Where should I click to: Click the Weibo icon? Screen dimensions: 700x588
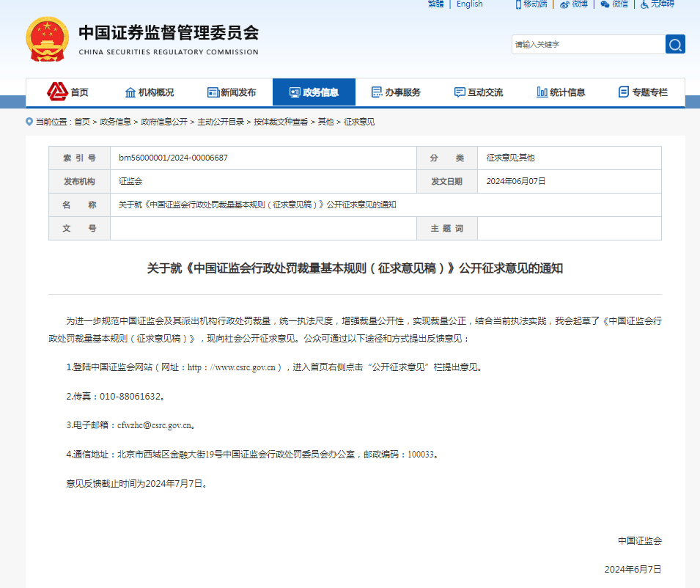(x=564, y=4)
